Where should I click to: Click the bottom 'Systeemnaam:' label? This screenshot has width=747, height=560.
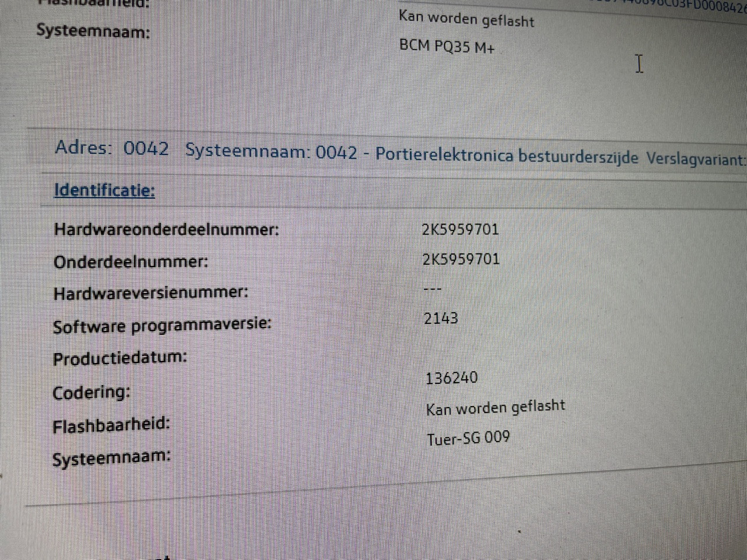(x=111, y=457)
